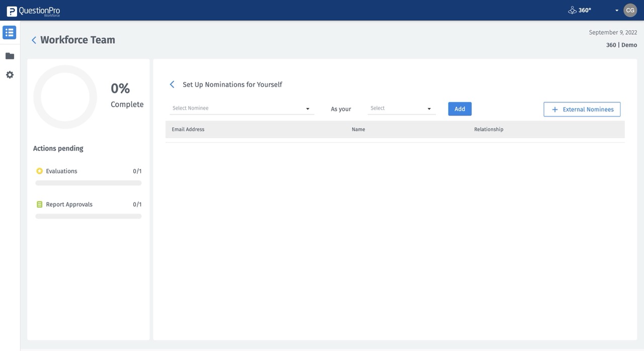
Task: Click the green Report Approvals icon
Action: 39,204
